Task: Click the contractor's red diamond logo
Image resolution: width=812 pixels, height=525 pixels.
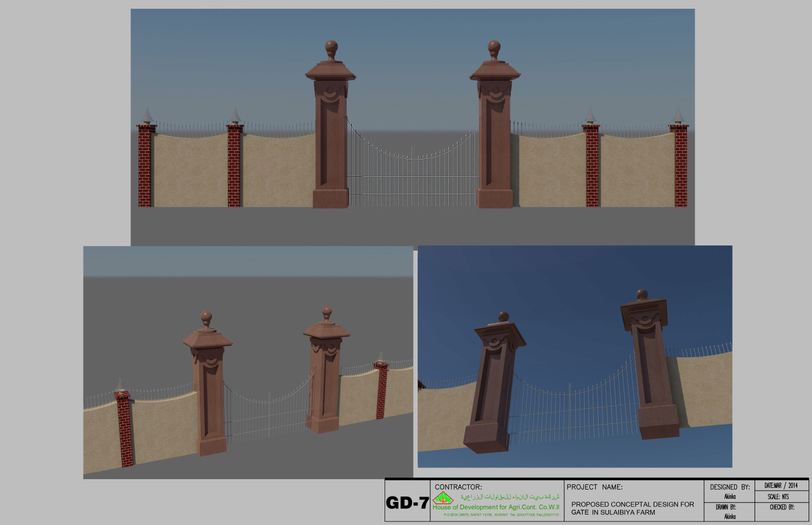Action: 443,498
